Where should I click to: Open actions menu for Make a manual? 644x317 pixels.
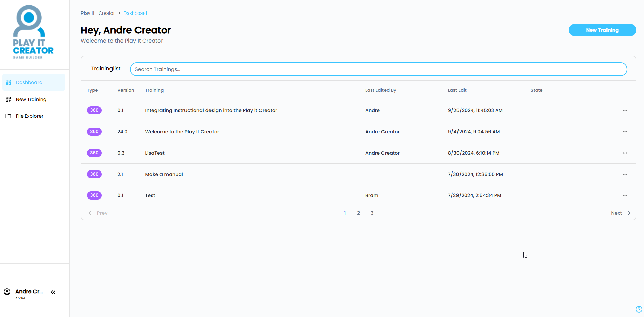click(x=625, y=174)
